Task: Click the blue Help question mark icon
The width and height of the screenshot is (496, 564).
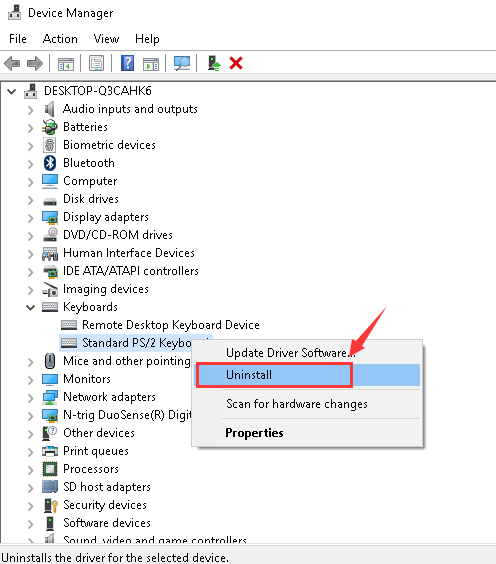Action: (x=127, y=63)
